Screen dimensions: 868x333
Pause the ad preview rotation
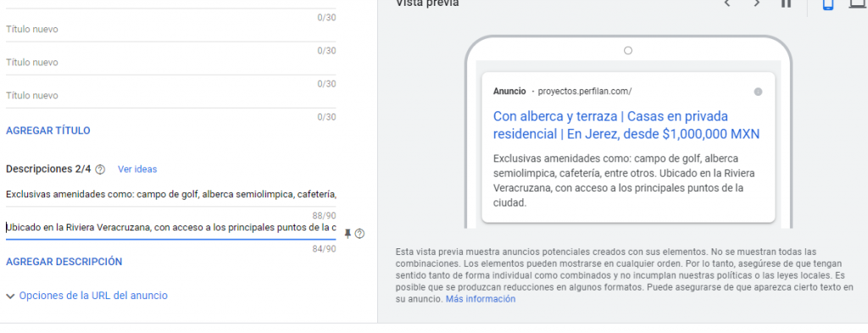(786, 3)
